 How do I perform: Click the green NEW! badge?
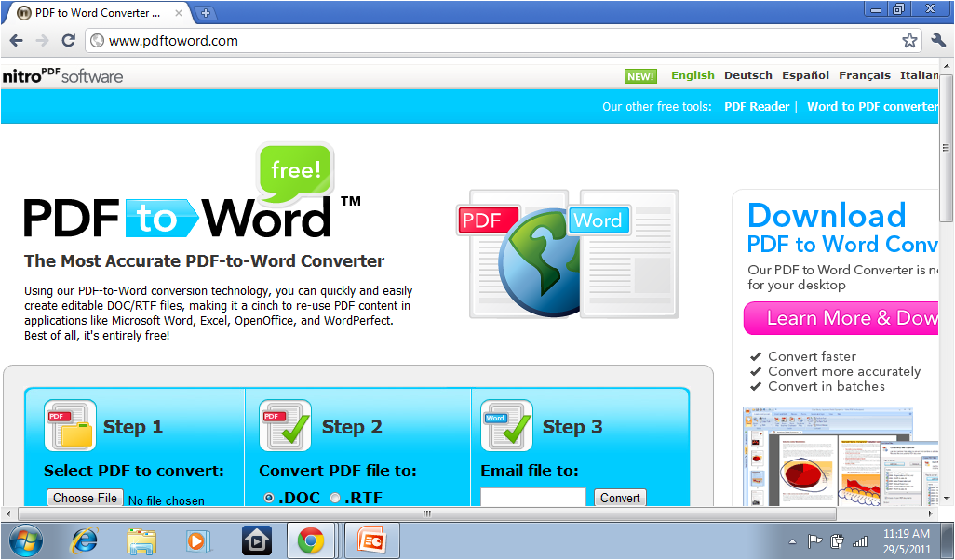coord(640,76)
